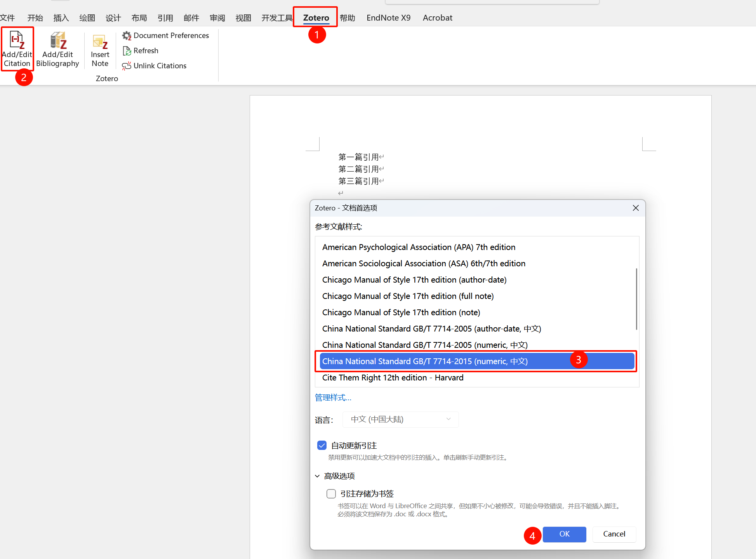Open the 管理样式 link
The image size is (756, 559).
(333, 398)
